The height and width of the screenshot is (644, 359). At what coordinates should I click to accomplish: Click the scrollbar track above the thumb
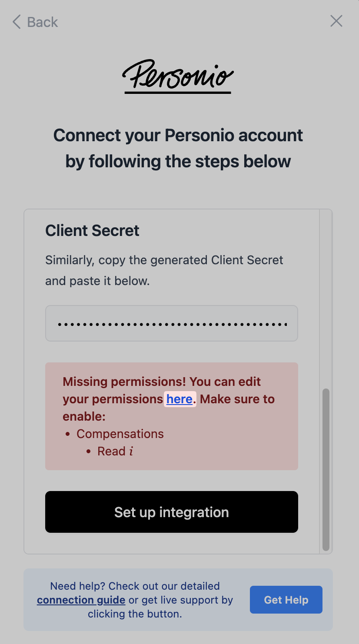click(326, 299)
